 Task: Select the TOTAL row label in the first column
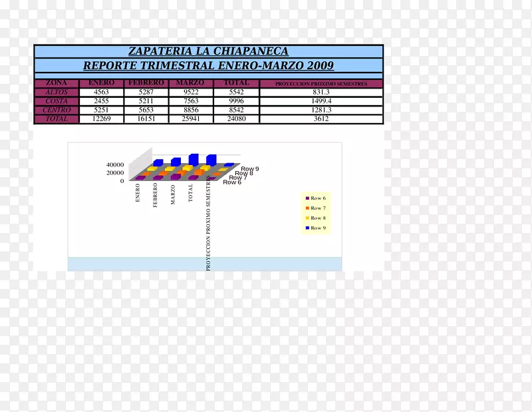coord(57,118)
